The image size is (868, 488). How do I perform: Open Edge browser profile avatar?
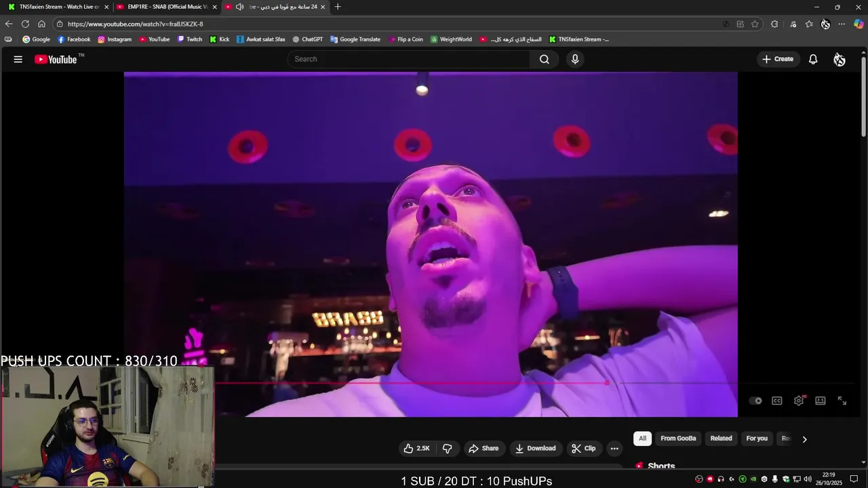coord(825,24)
